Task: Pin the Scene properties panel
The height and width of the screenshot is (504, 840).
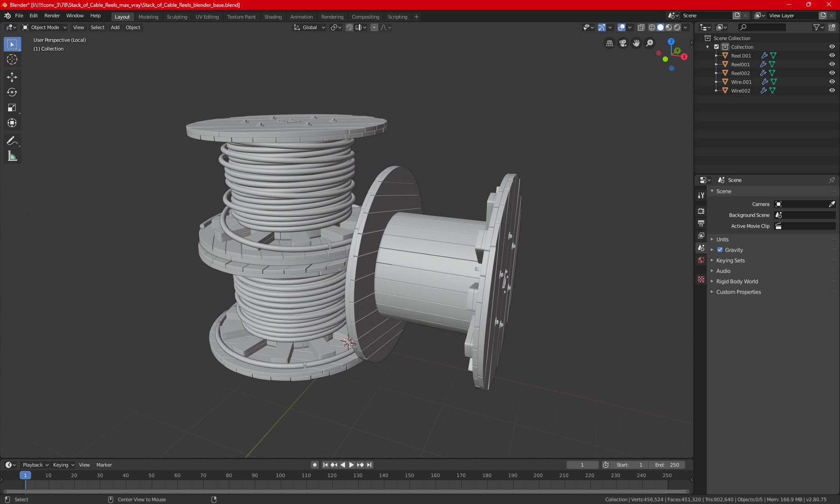Action: [x=832, y=180]
